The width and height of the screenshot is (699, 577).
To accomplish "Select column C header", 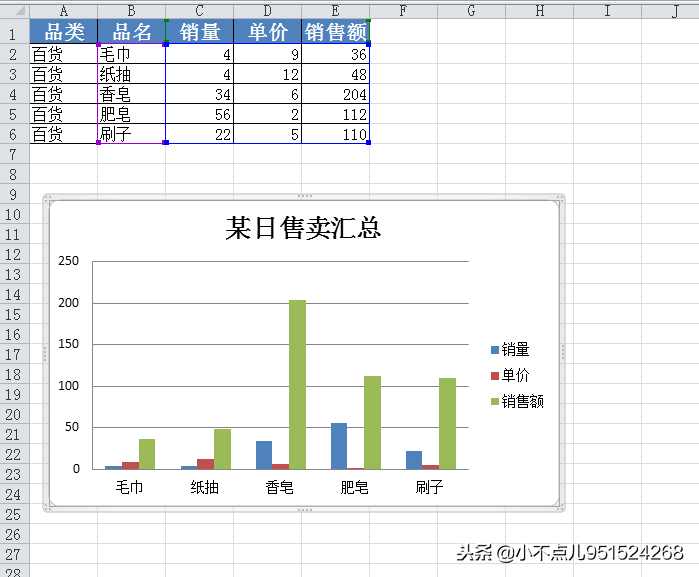I will point(199,10).
